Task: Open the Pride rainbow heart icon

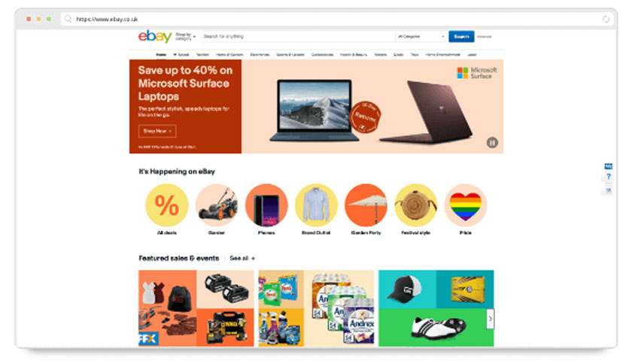Action: point(466,205)
